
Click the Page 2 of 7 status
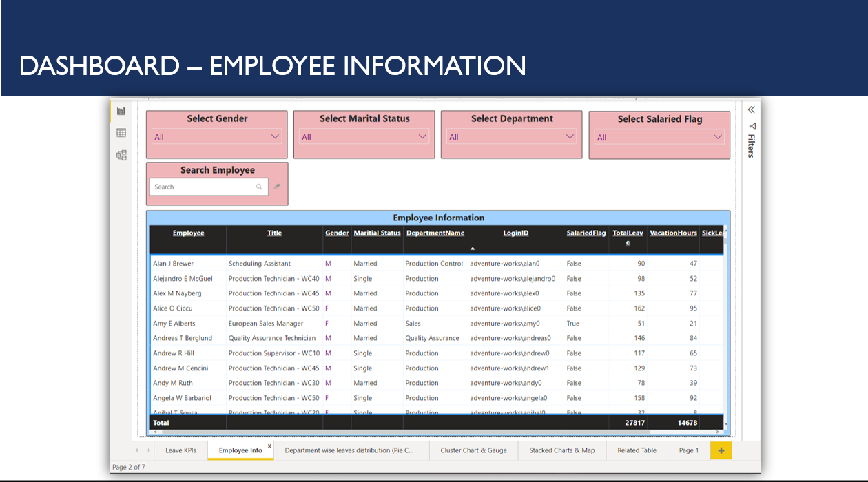(129, 467)
